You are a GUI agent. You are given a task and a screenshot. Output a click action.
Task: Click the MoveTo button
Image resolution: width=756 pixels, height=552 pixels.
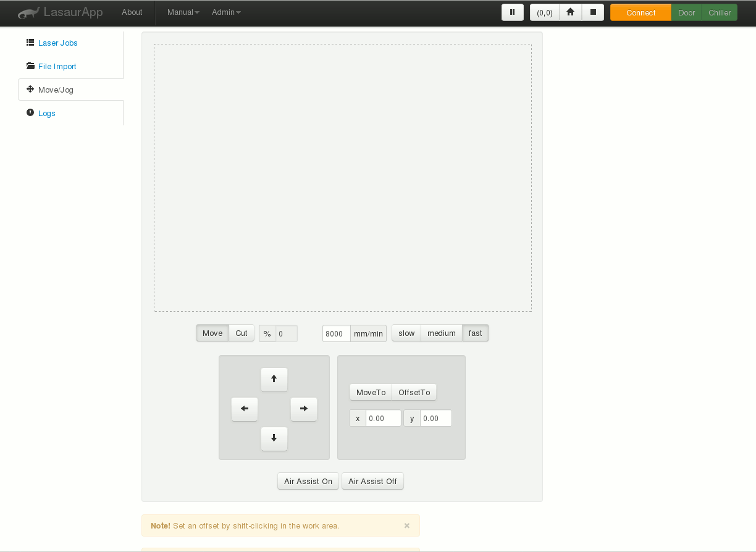371,393
